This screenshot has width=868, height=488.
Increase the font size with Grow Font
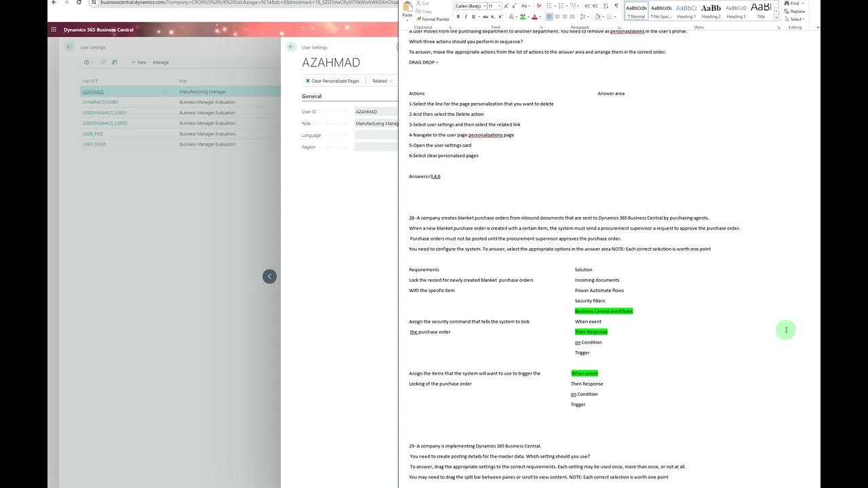coord(506,6)
